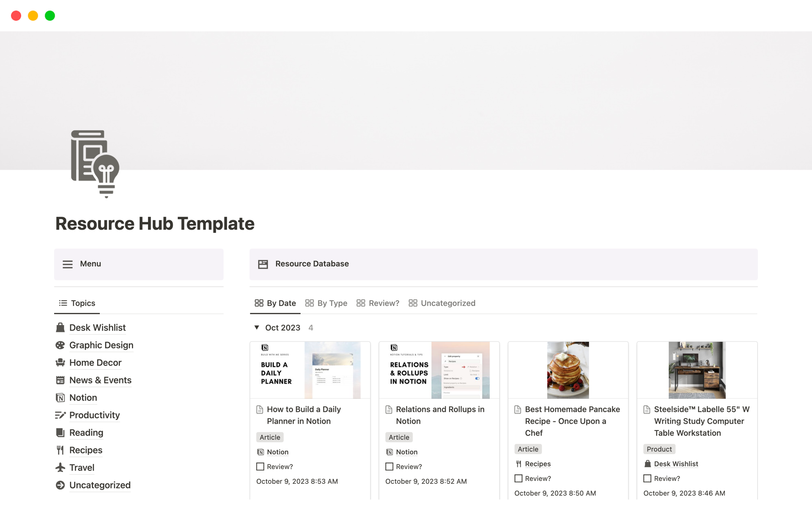Click the Travel airplane icon
Image resolution: width=812 pixels, height=508 pixels.
pyautogui.click(x=60, y=468)
